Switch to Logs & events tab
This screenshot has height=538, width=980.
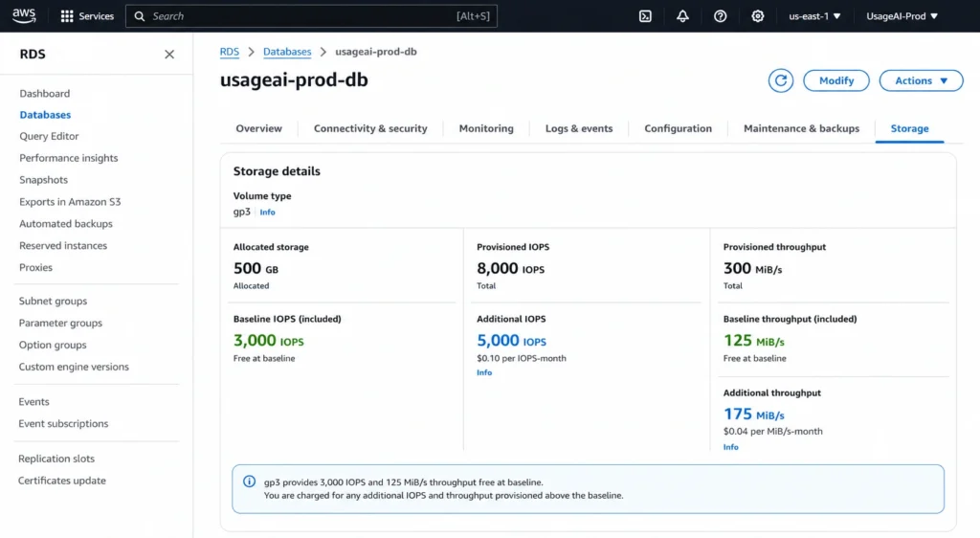579,128
